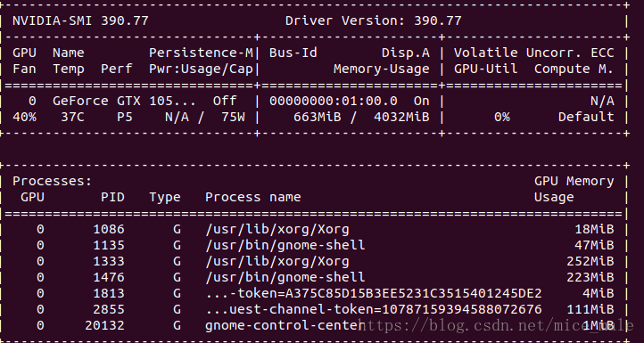Viewport: 644px width, 343px height.
Task: Click the compute mode Default
Action: point(586,117)
